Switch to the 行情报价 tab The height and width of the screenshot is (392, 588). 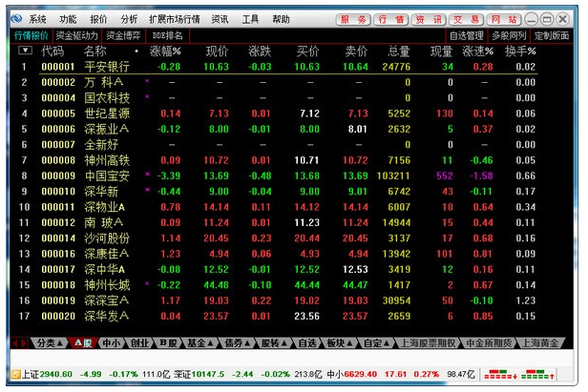[x=31, y=35]
